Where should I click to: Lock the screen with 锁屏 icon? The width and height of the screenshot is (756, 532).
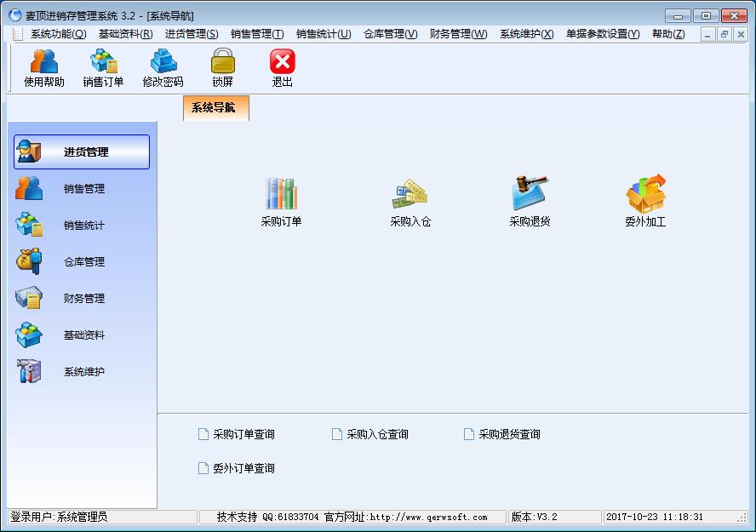coord(223,68)
